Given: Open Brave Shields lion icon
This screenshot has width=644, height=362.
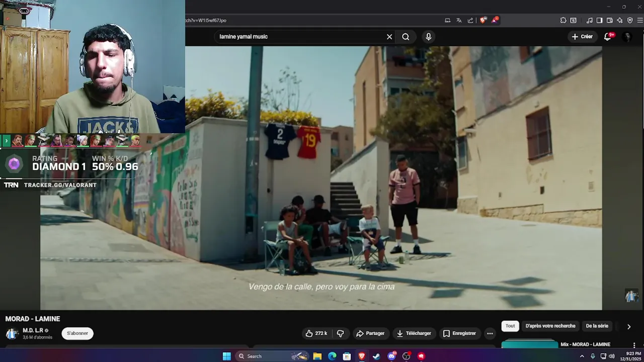Looking at the screenshot, I should (483, 21).
